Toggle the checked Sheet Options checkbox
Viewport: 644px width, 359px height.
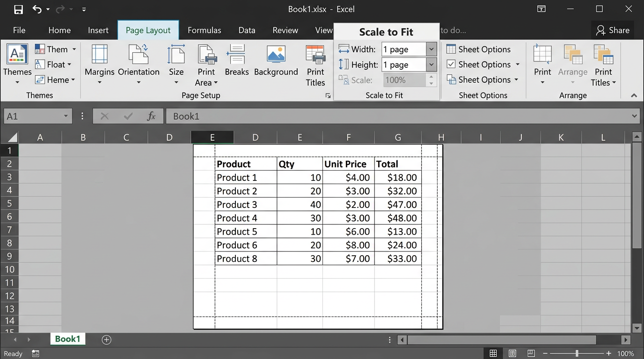pos(451,65)
